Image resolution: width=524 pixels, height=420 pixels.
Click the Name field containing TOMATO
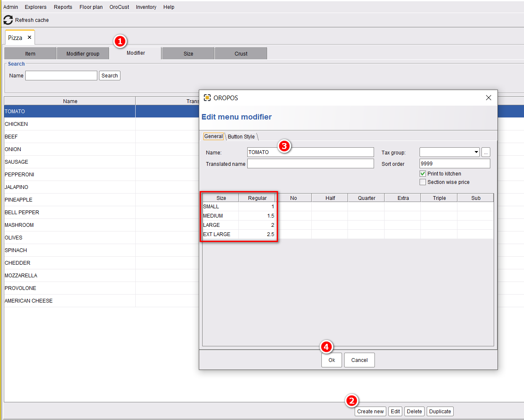point(310,152)
